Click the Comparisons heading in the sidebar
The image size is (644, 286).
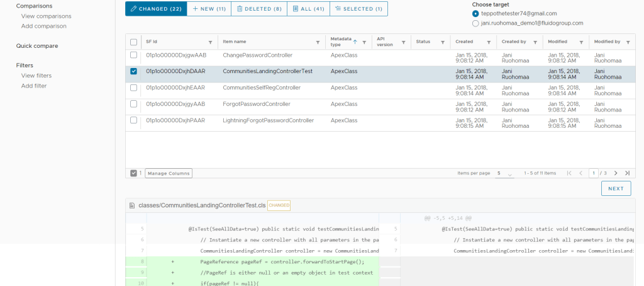(x=34, y=6)
